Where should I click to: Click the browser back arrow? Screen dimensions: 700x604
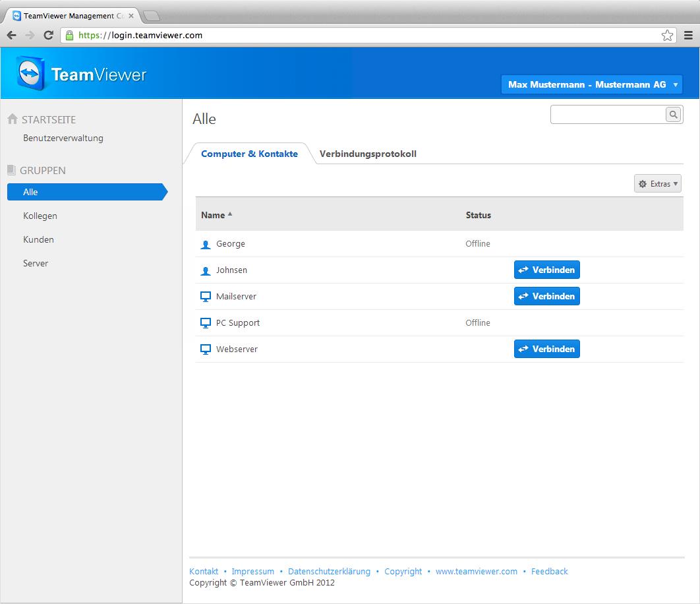tap(12, 36)
